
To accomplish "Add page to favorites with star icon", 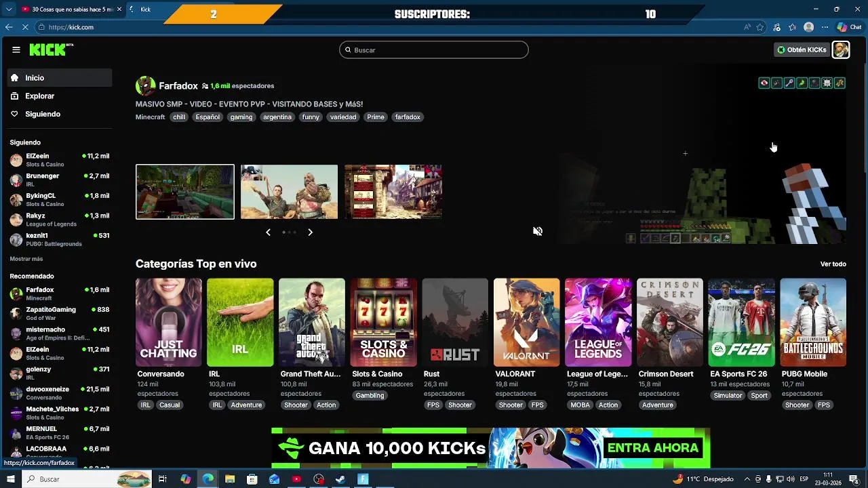I will (760, 27).
